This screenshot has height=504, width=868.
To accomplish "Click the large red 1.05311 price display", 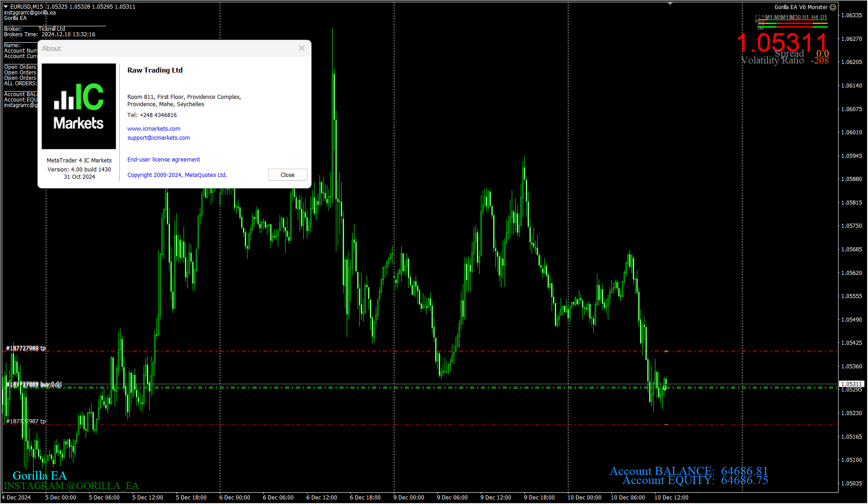I will [x=782, y=43].
